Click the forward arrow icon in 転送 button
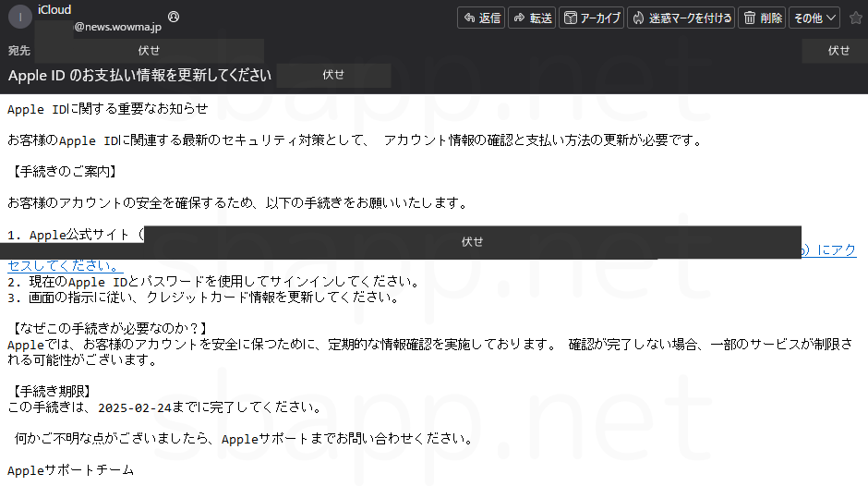Screen dimensions: 868x486 [x=519, y=18]
